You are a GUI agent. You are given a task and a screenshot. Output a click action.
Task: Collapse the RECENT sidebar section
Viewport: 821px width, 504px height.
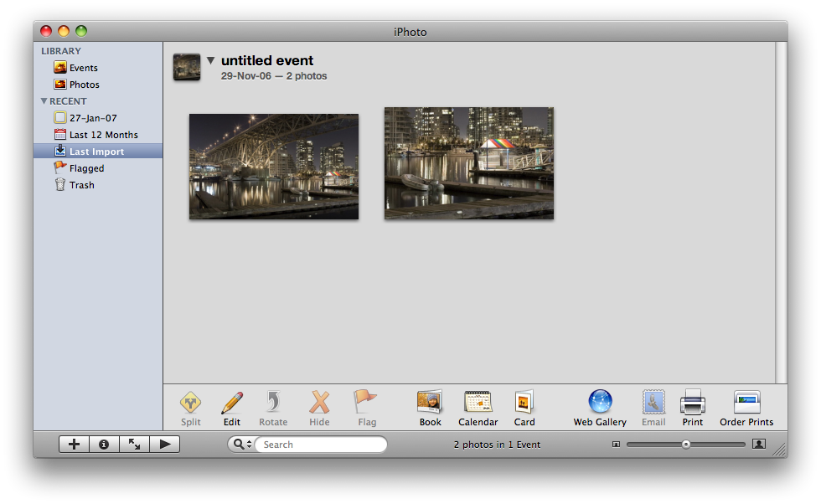[x=44, y=101]
